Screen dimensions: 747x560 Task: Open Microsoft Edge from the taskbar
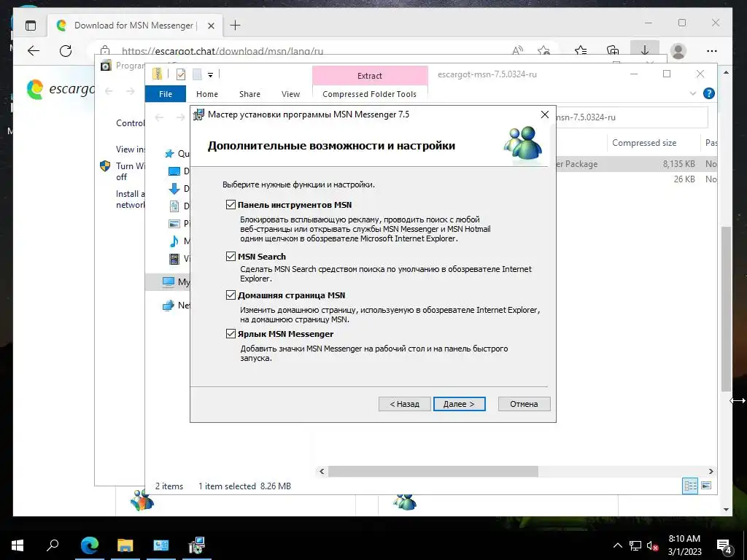(x=90, y=545)
